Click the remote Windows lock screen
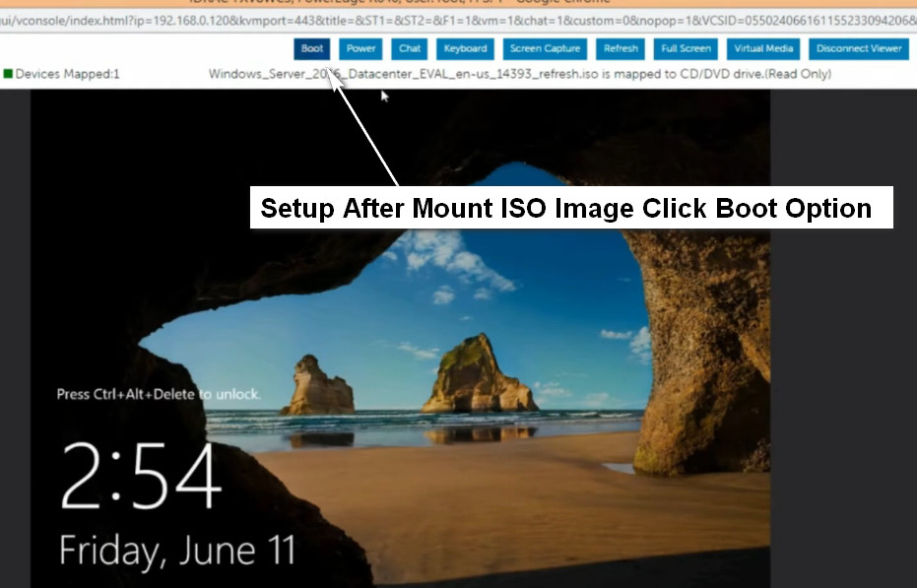The image size is (917, 588). click(x=400, y=338)
